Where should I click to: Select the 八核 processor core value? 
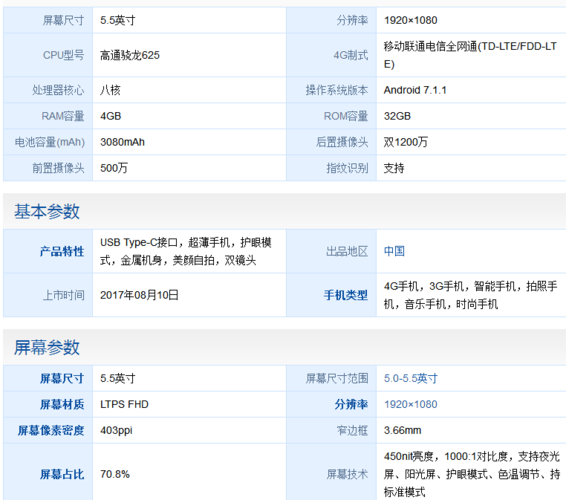pos(110,90)
